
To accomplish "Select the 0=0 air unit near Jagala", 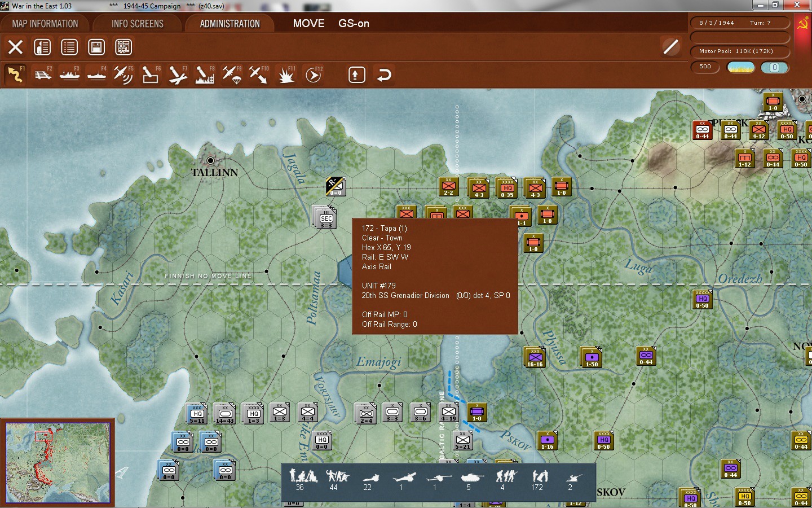I will [336, 186].
